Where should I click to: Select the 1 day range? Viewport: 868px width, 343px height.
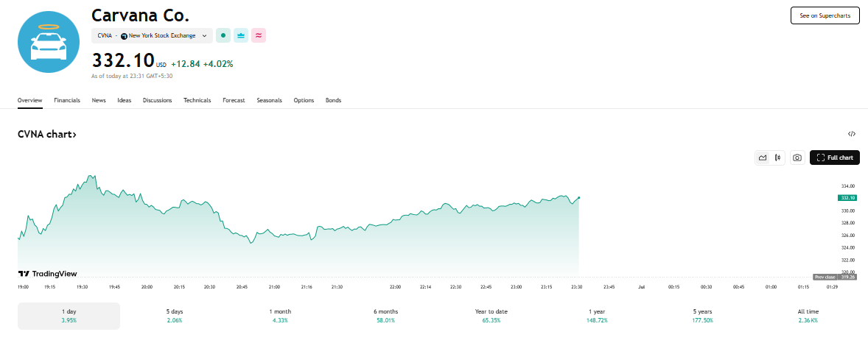[69, 316]
